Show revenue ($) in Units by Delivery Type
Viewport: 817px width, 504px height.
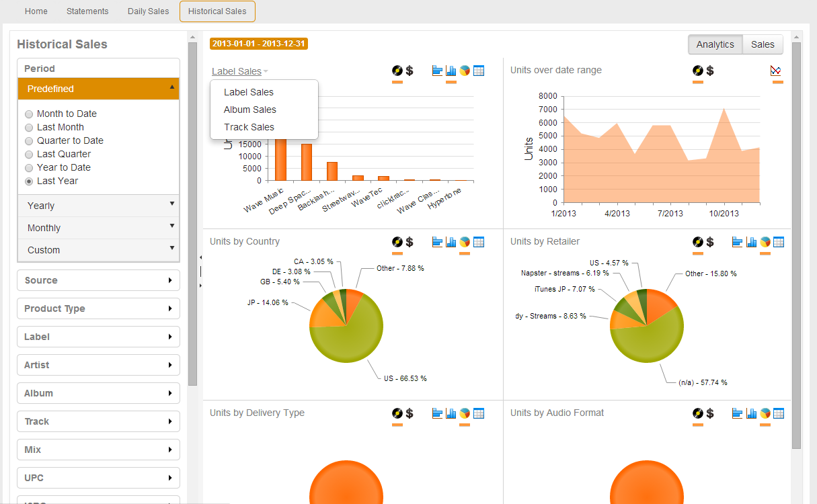[410, 413]
